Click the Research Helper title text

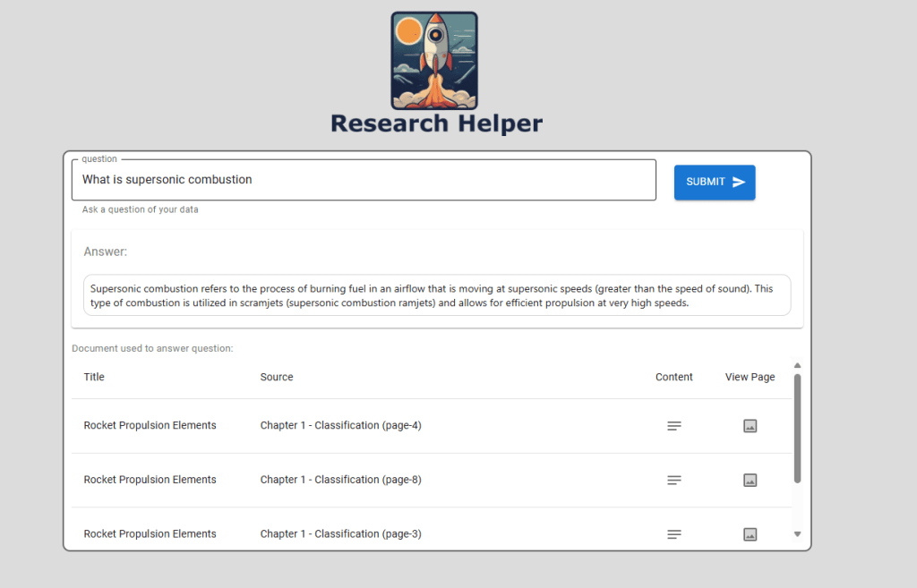[x=436, y=123]
